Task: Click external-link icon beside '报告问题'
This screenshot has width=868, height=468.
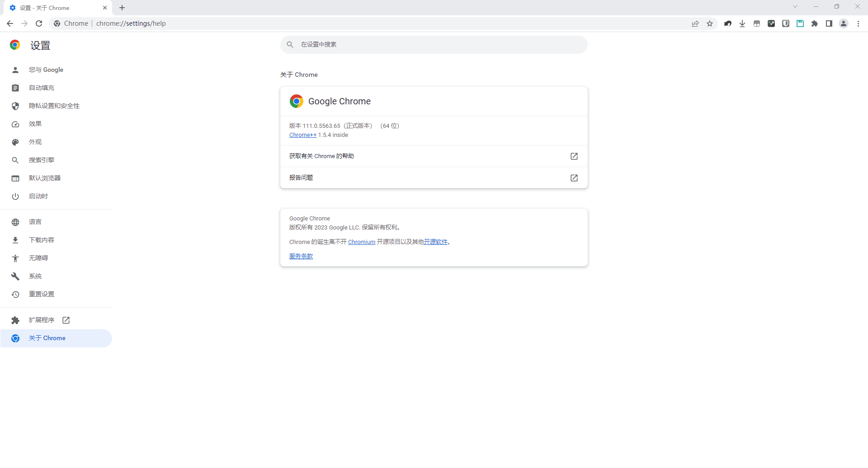Action: click(574, 178)
